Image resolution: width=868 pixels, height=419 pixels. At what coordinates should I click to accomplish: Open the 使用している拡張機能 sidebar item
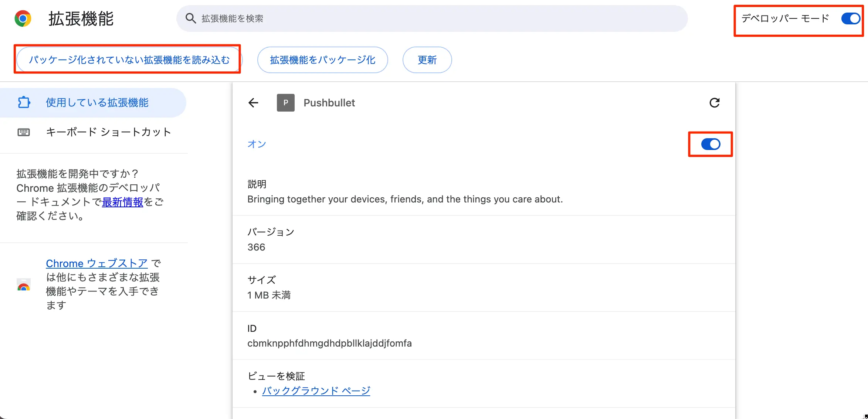93,103
